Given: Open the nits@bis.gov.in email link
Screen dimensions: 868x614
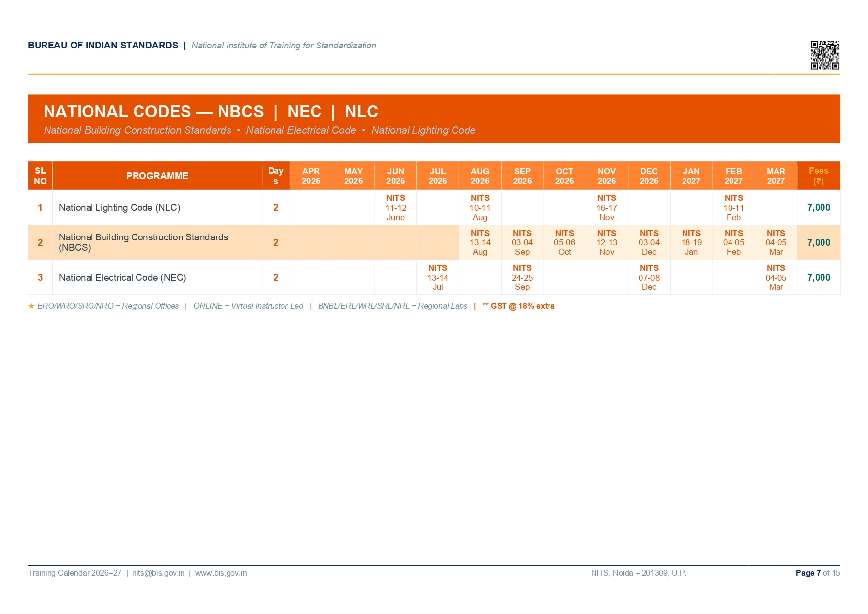Looking at the screenshot, I should 158,573.
